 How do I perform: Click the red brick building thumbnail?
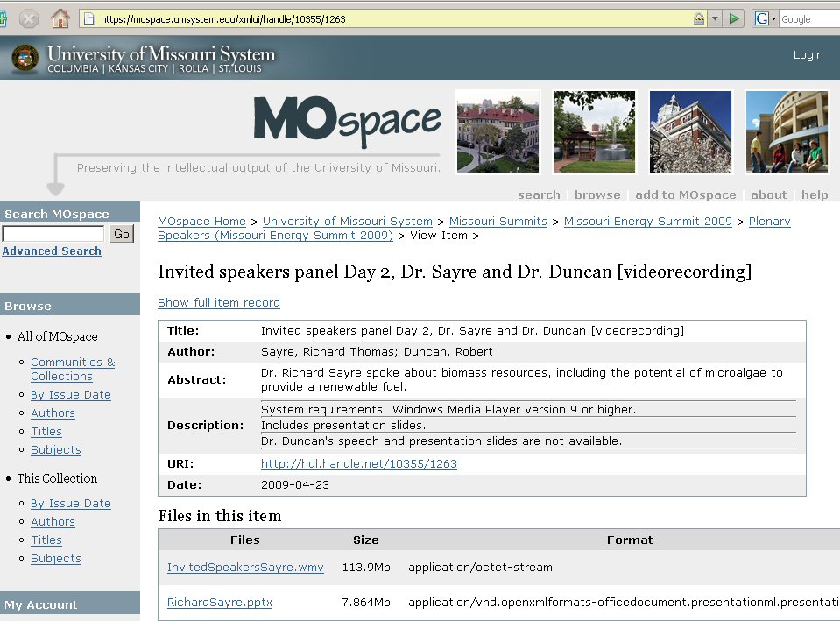pos(498,131)
